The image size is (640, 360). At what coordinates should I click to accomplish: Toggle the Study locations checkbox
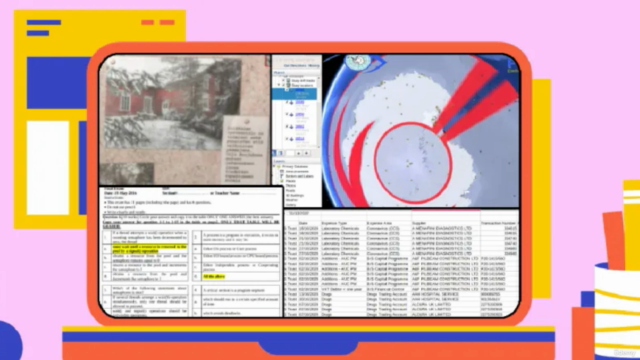click(x=283, y=85)
